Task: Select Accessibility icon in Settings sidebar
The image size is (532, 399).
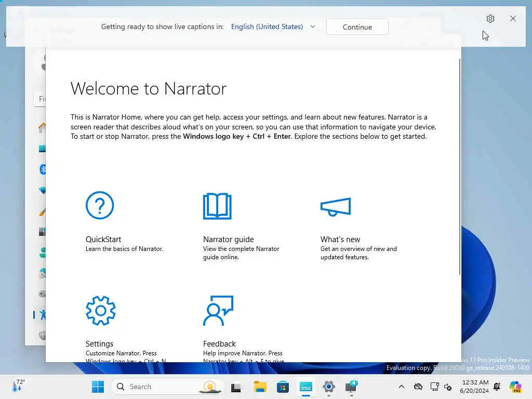Action: [x=43, y=315]
